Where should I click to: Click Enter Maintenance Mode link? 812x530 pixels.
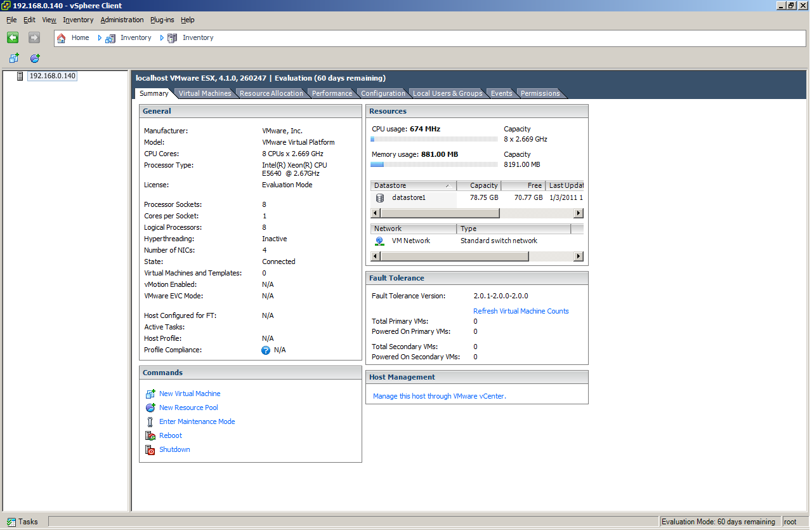197,421
